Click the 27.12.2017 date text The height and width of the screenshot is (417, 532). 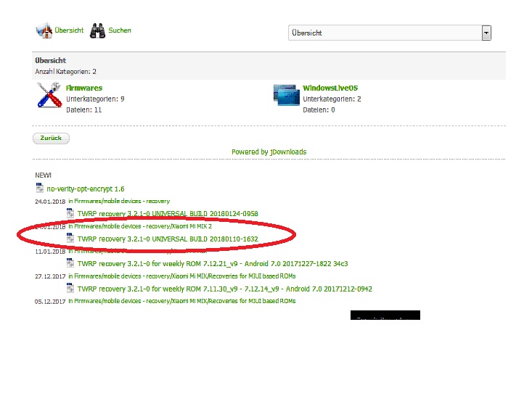(x=50, y=276)
